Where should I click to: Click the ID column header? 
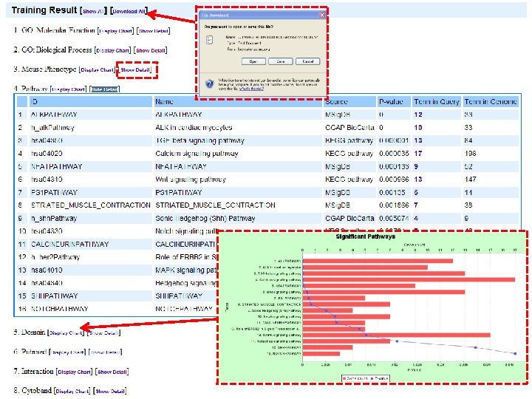tap(91, 101)
